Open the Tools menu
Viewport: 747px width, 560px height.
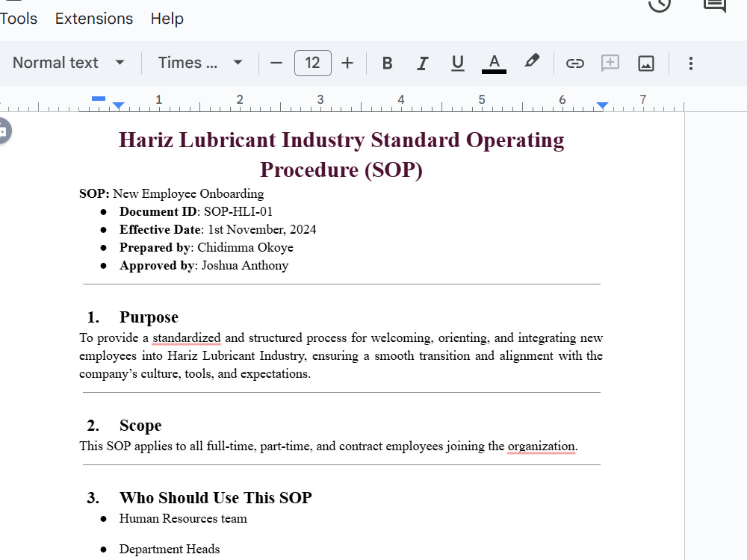coord(19,19)
